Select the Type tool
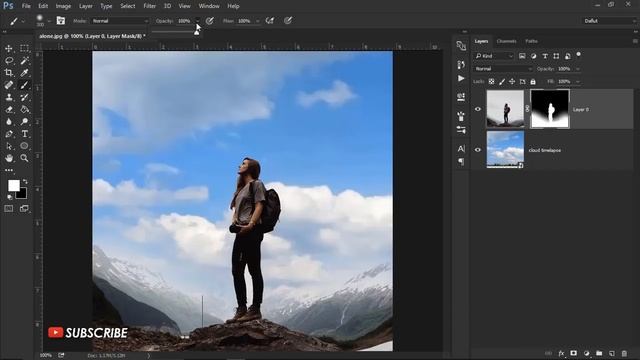The image size is (640, 360). coord(24,134)
